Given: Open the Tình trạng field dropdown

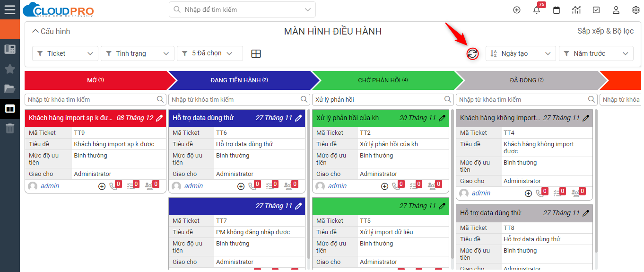Looking at the screenshot, I should coord(137,53).
